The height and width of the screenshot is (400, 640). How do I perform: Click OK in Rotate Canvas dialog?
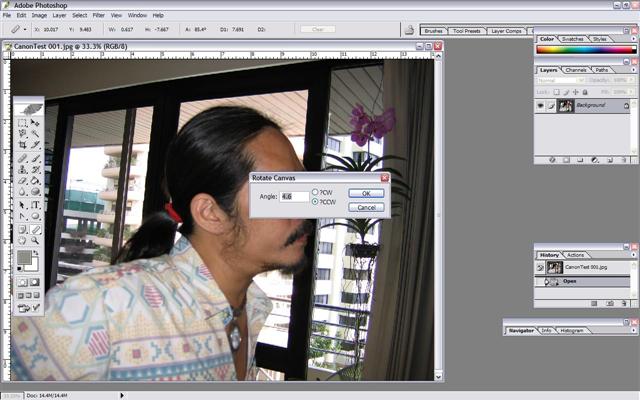point(366,193)
